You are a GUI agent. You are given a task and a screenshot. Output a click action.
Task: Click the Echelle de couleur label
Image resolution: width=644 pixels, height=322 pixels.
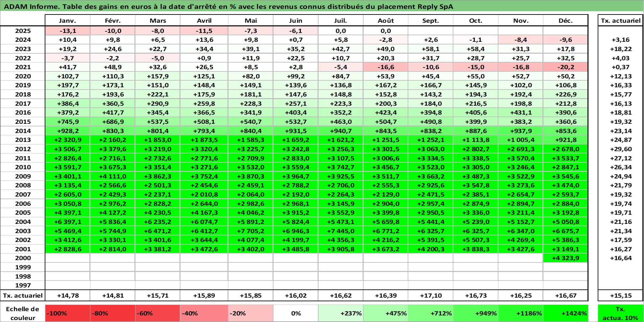[23, 313]
